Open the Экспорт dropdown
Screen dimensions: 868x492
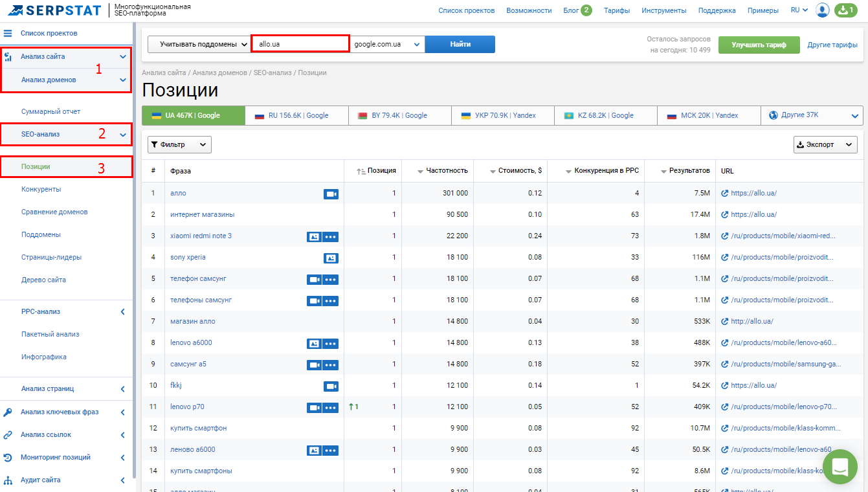825,145
